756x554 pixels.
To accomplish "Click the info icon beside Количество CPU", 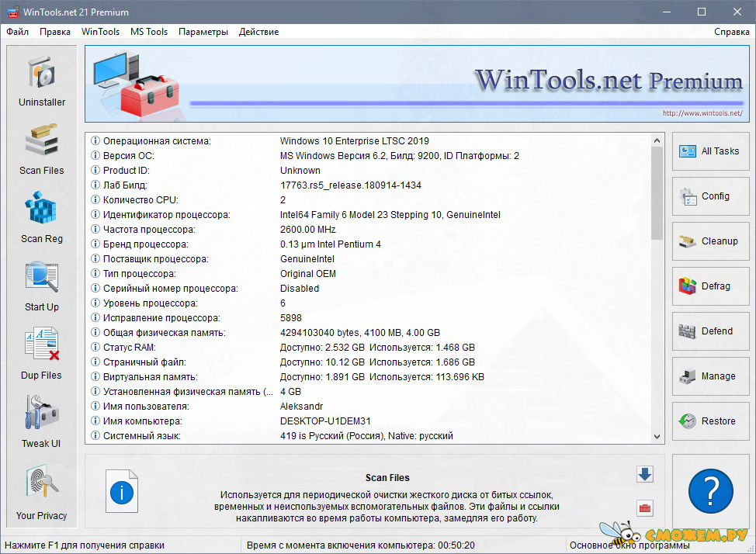I will [95, 199].
